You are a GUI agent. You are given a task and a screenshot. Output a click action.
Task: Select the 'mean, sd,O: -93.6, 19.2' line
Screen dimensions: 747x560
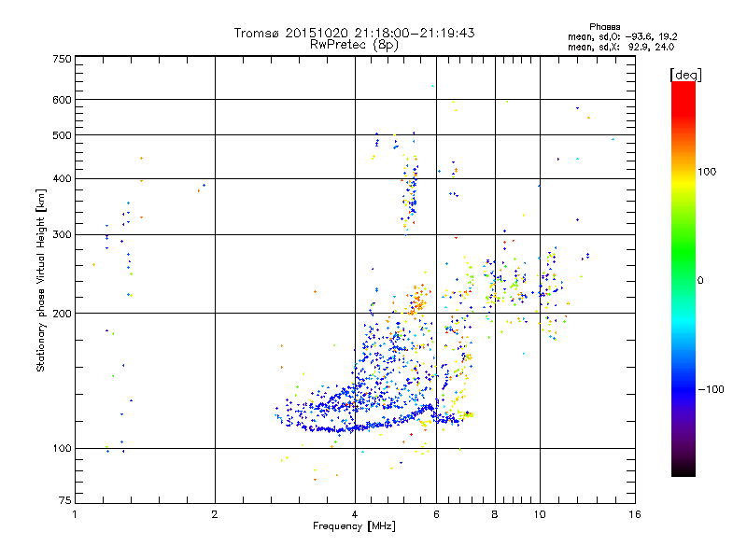pos(622,36)
